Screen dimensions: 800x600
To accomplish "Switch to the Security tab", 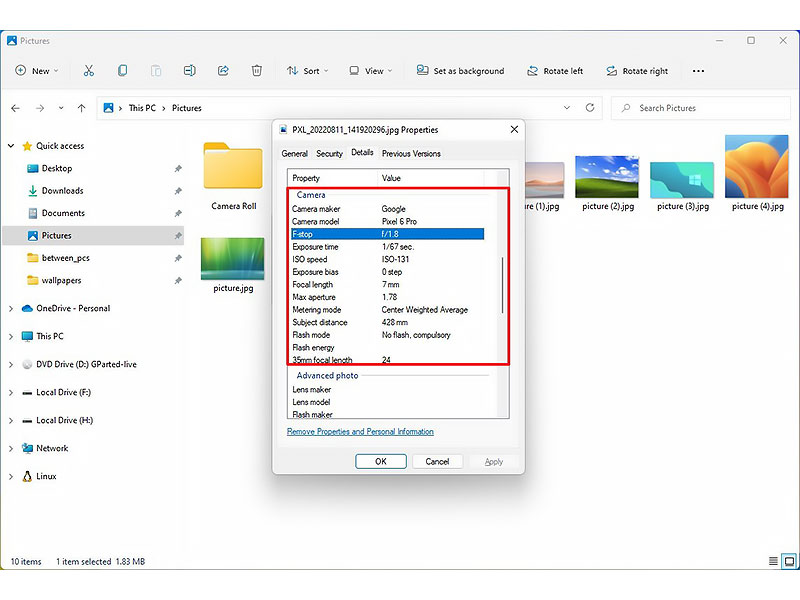I will click(329, 154).
